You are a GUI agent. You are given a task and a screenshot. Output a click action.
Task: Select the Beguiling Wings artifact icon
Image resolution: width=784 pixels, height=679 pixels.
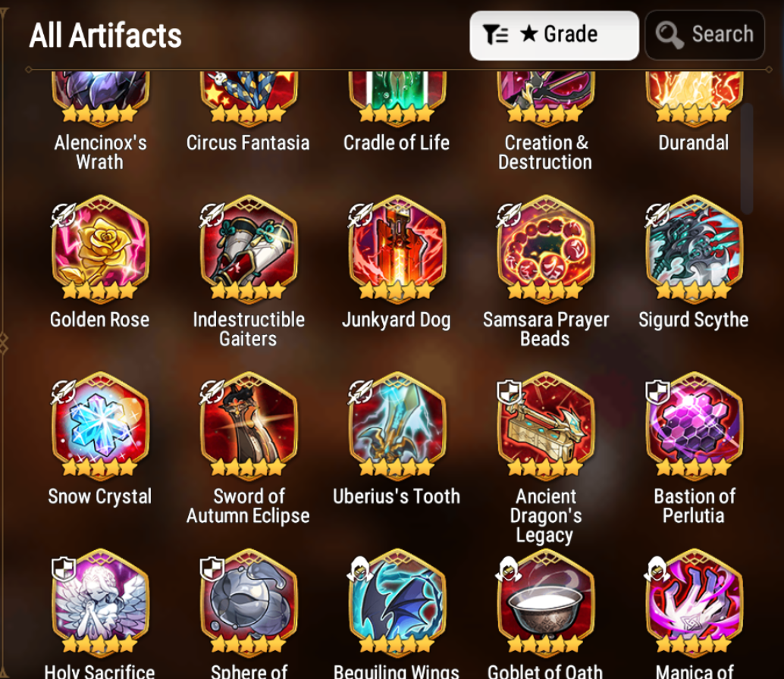pyautogui.click(x=397, y=602)
